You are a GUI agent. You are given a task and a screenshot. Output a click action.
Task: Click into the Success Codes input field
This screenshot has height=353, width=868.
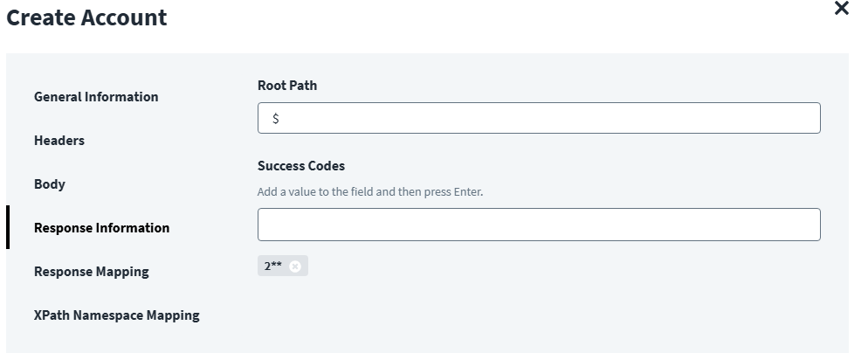(539, 225)
